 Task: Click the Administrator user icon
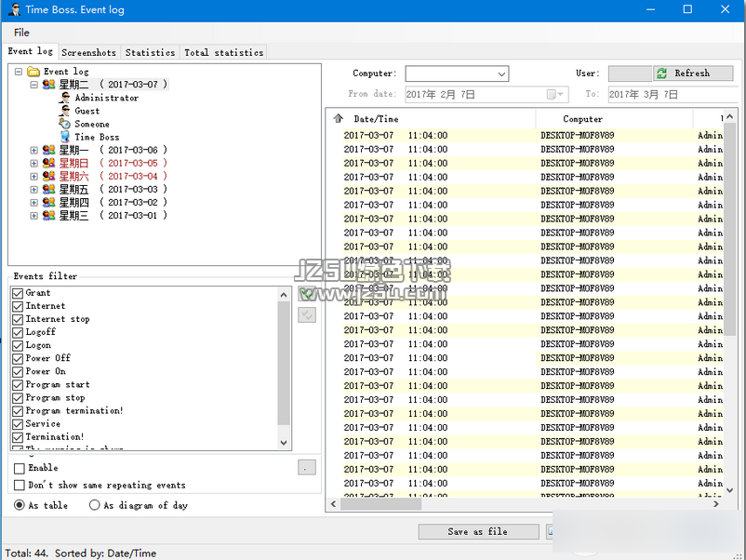click(x=65, y=98)
